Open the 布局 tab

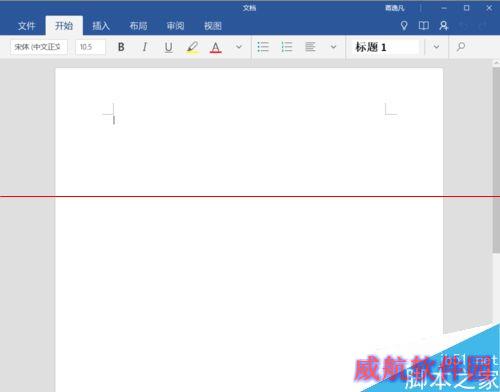tap(138, 26)
